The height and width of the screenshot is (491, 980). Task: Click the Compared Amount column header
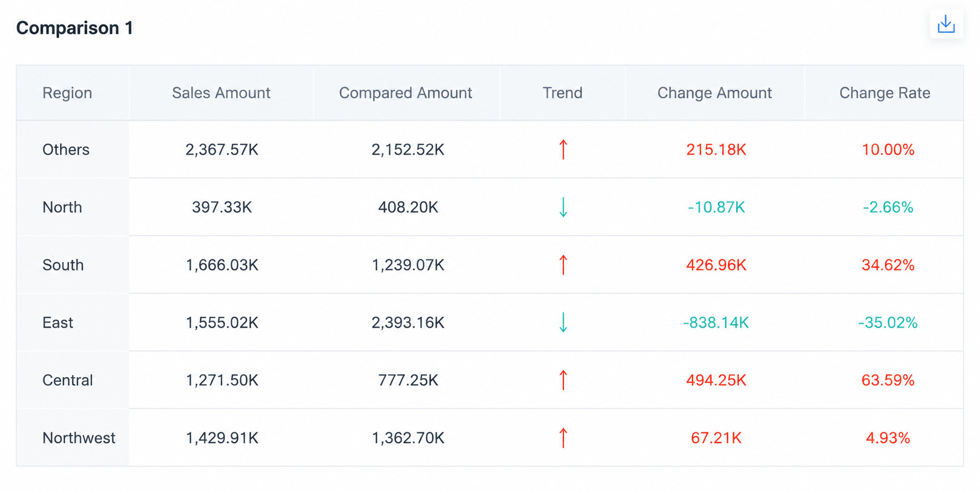click(405, 92)
